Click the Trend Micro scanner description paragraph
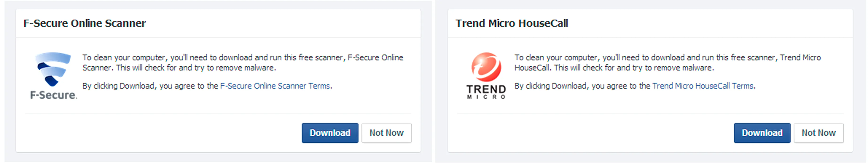This screenshot has width=868, height=165. tap(668, 62)
